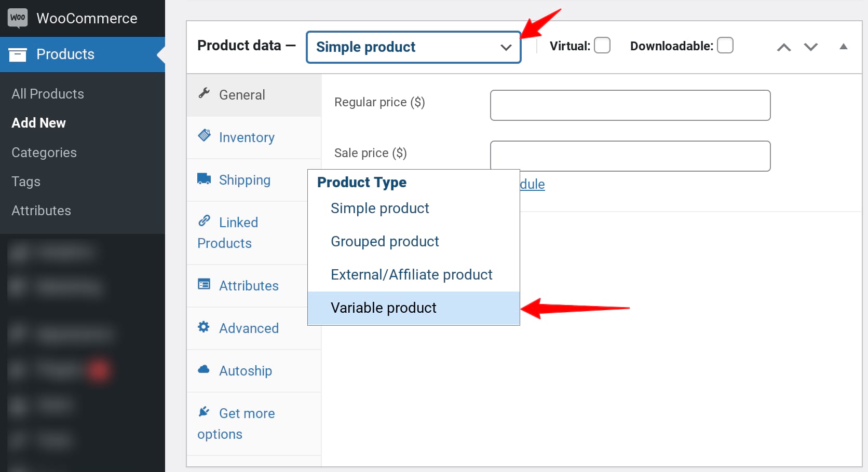Enable the Virtual checkbox
The width and height of the screenshot is (868, 472).
point(602,46)
